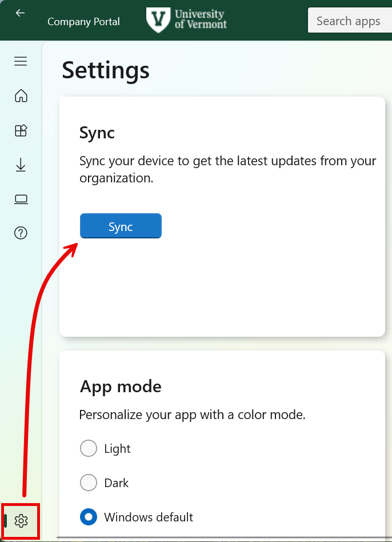This screenshot has height=542, width=392.
Task: Open the Settings gear icon
Action: (x=21, y=521)
